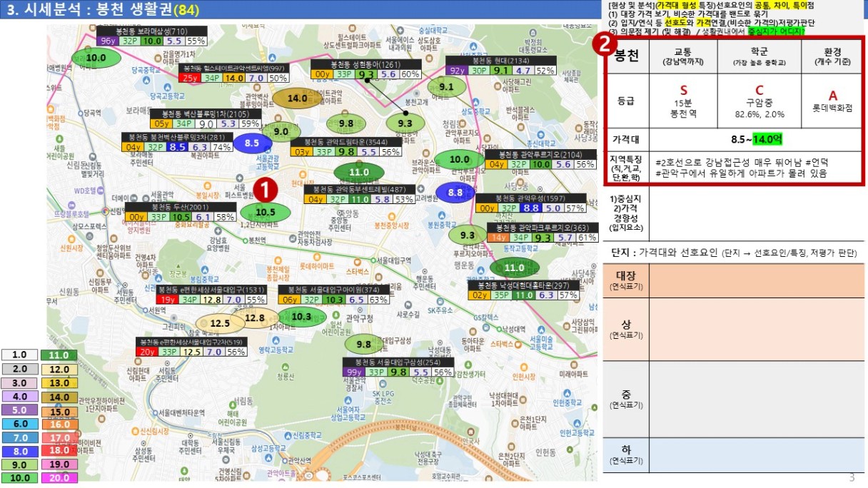Click the 하 row header cell
Viewport: 868px width, 488px height.
(x=626, y=454)
